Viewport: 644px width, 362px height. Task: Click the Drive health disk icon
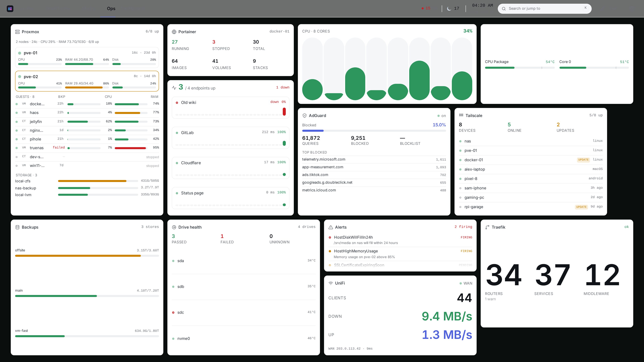(x=174, y=227)
